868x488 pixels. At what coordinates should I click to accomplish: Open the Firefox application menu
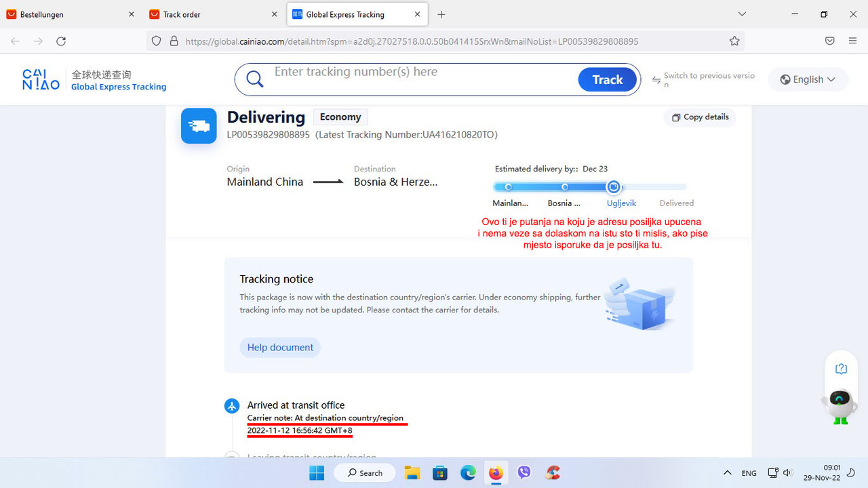tap(852, 41)
